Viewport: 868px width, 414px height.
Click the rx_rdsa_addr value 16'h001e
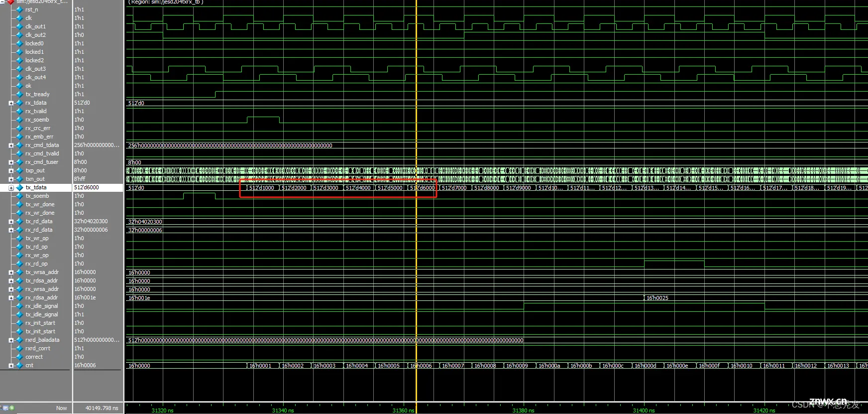pyautogui.click(x=85, y=297)
